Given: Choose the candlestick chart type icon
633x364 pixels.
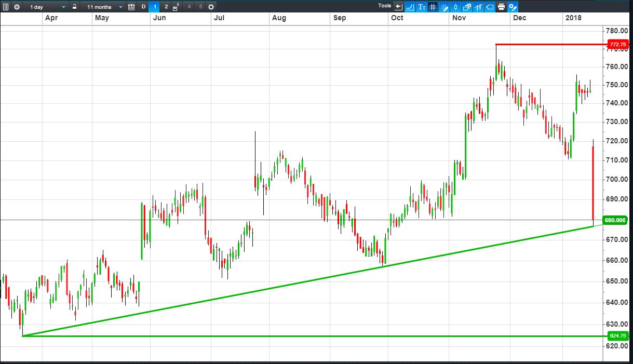Looking at the screenshot, I should (455, 7).
